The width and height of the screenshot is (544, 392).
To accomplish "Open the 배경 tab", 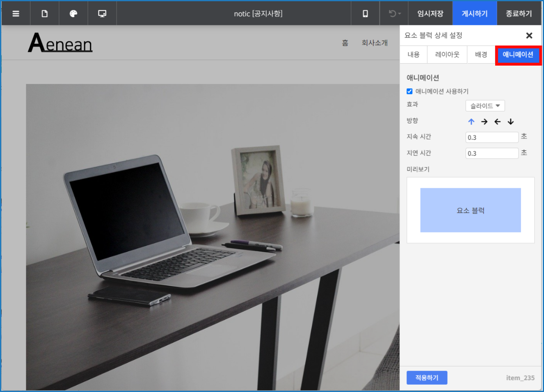I will 481,55.
